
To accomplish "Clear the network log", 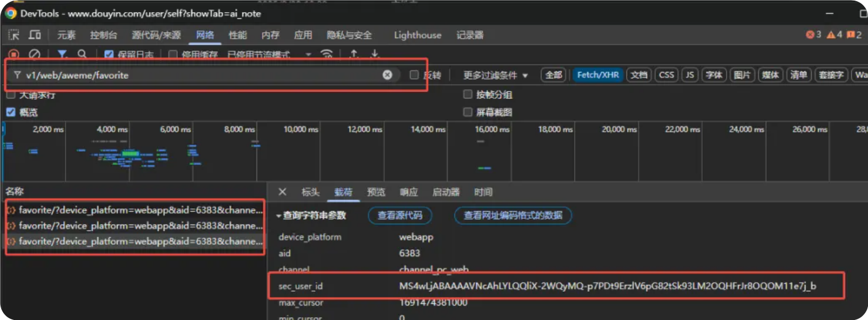I will 35,55.
